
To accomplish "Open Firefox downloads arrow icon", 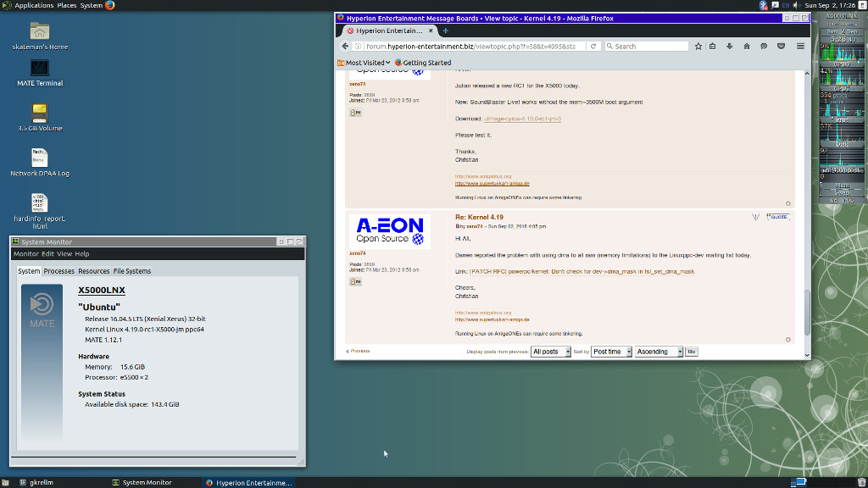I will click(730, 47).
